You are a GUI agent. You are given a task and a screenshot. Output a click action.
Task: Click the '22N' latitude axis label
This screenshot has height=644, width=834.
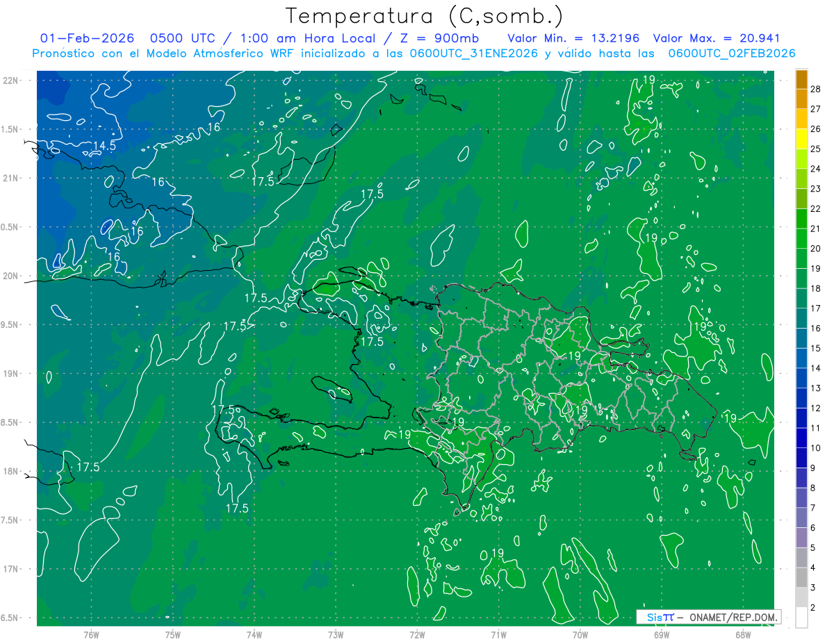click(x=11, y=81)
